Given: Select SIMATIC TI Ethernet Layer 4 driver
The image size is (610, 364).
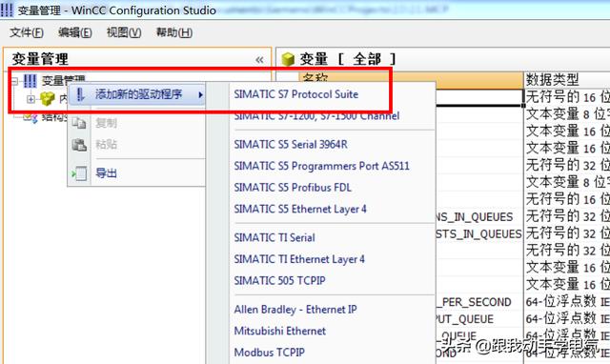Looking at the screenshot, I should tap(299, 259).
